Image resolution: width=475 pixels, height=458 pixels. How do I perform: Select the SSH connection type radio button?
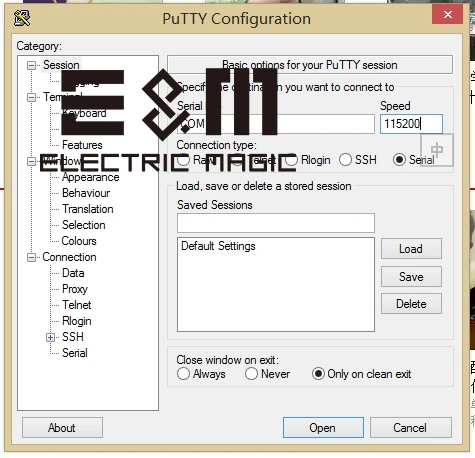point(345,160)
